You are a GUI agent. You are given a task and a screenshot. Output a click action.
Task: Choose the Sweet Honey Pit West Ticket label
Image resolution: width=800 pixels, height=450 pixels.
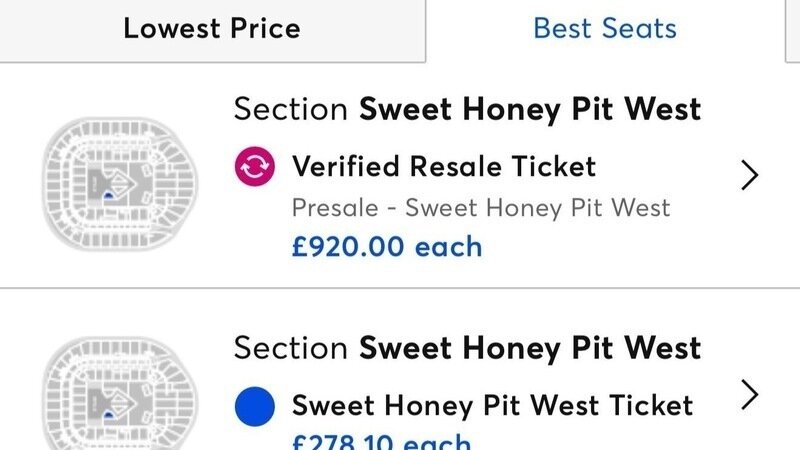tap(492, 405)
